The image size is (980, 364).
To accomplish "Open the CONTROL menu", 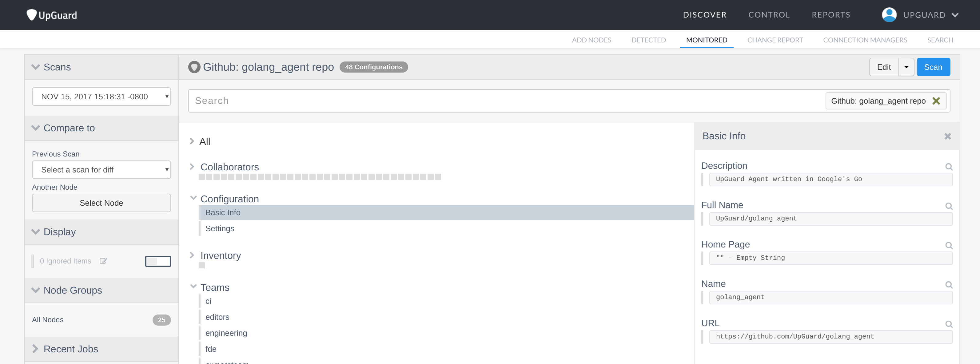I will click(x=769, y=15).
